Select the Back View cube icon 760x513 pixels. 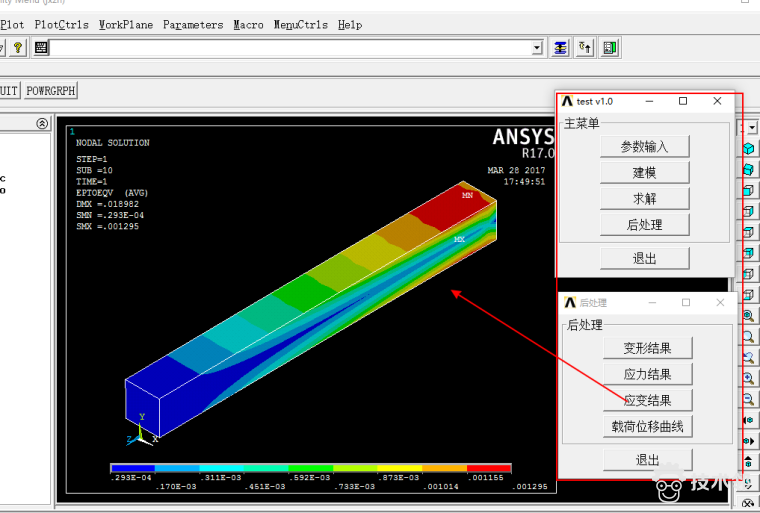tap(748, 253)
